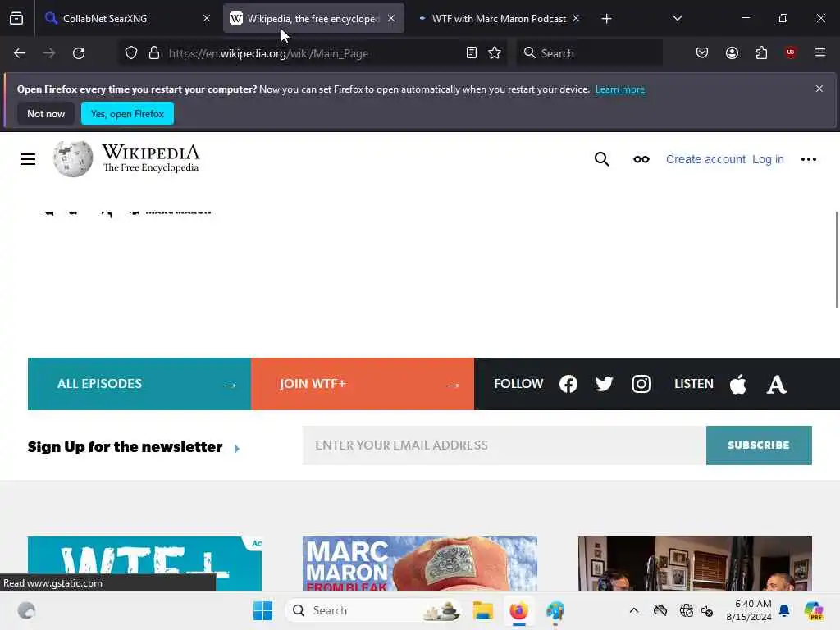Open Wikipedia personal tools ellipsis menu
This screenshot has height=630, width=840.
[808, 159]
